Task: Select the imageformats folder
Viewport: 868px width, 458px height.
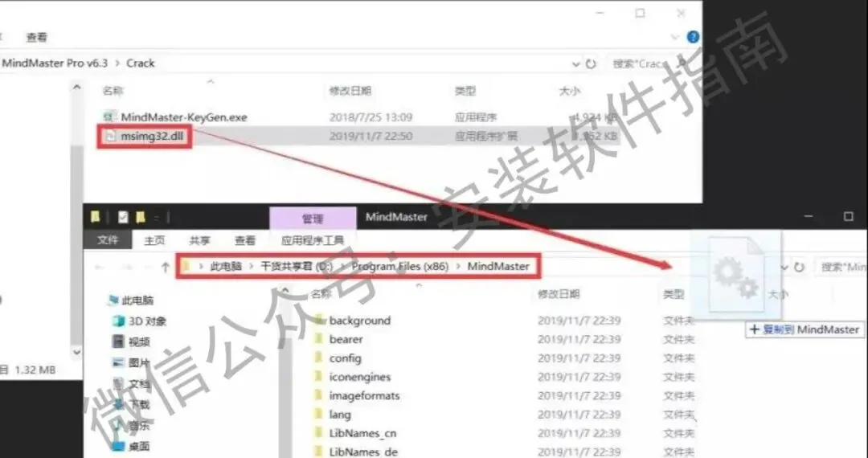Action: [x=364, y=396]
